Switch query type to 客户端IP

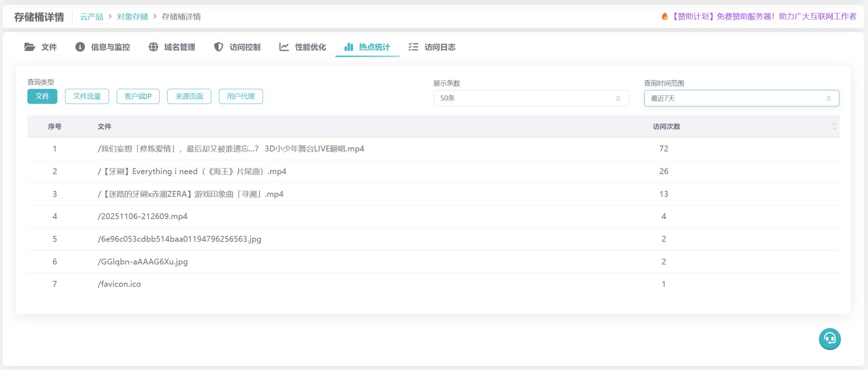(138, 96)
